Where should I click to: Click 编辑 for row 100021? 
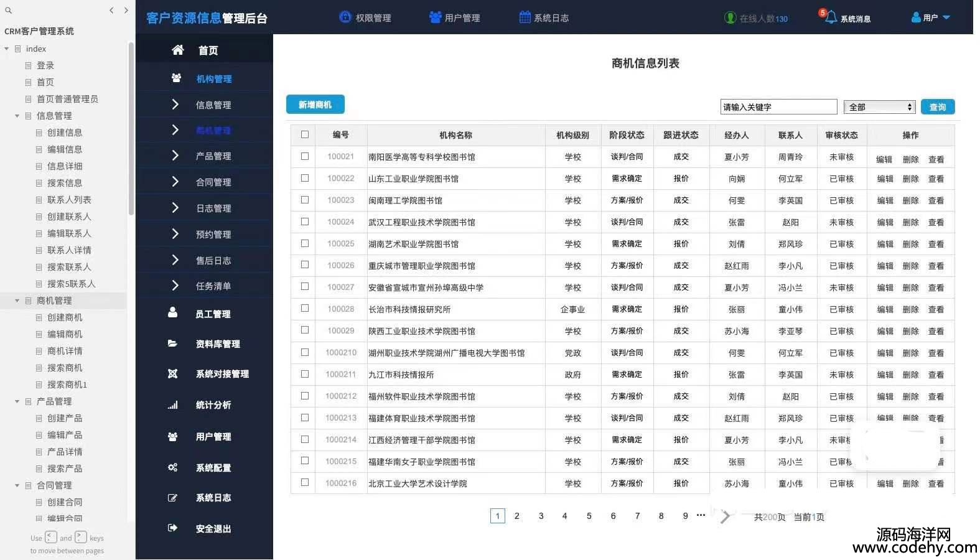pyautogui.click(x=884, y=159)
